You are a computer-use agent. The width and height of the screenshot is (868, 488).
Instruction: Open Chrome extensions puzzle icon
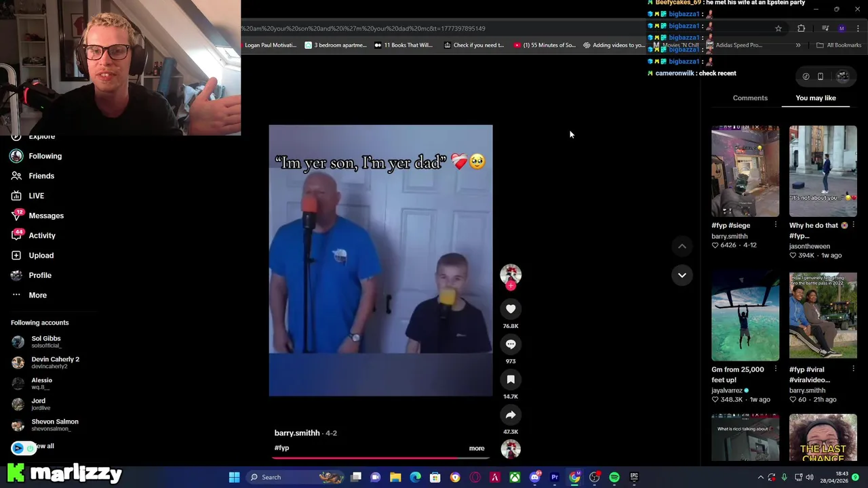[x=802, y=28]
